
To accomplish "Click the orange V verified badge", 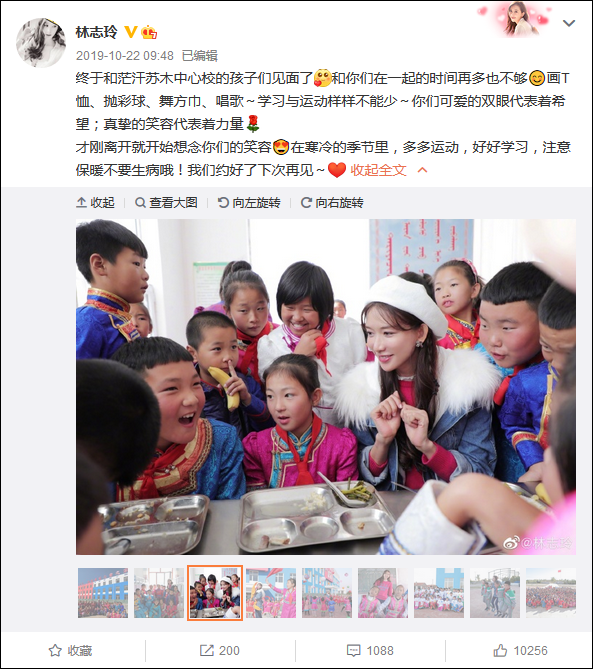I will (131, 32).
